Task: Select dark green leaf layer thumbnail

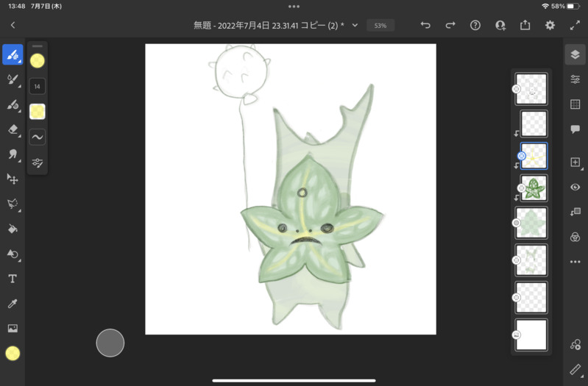Action: (x=534, y=188)
